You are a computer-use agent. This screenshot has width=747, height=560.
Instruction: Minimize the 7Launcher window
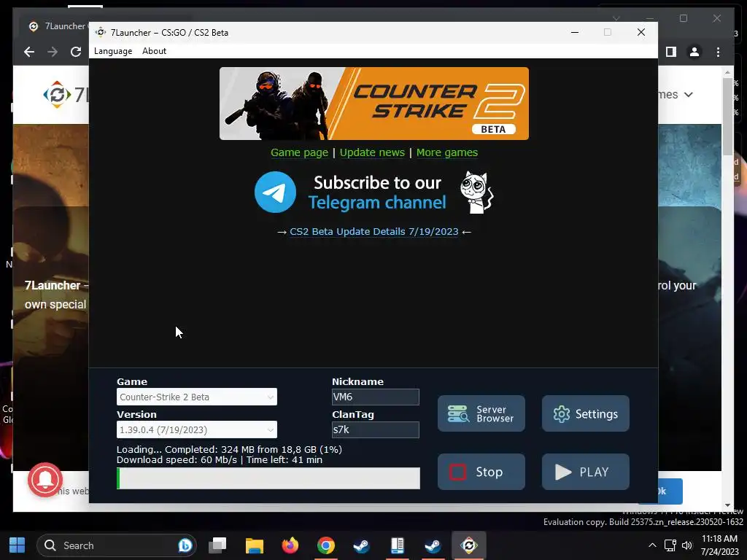(575, 32)
